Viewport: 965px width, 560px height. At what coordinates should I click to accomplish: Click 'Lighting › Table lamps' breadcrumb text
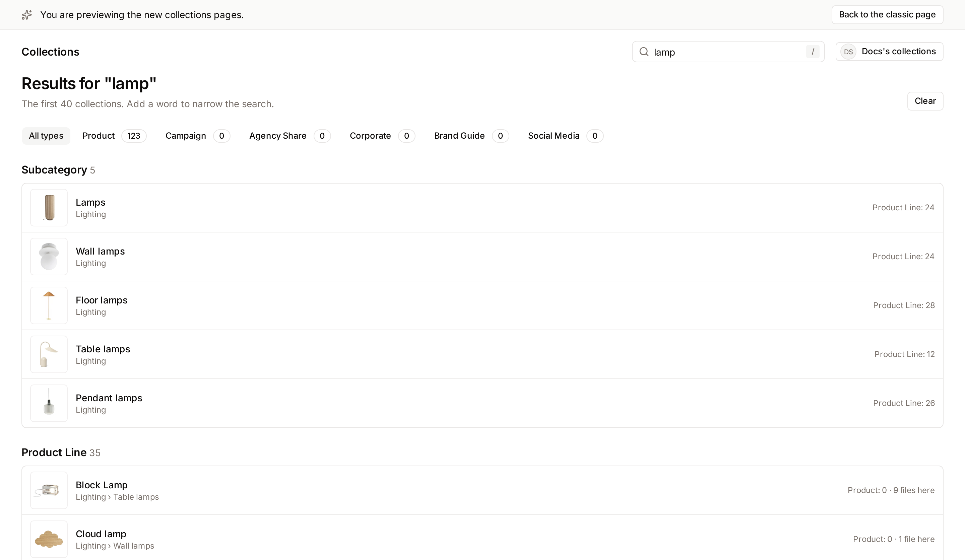(117, 497)
